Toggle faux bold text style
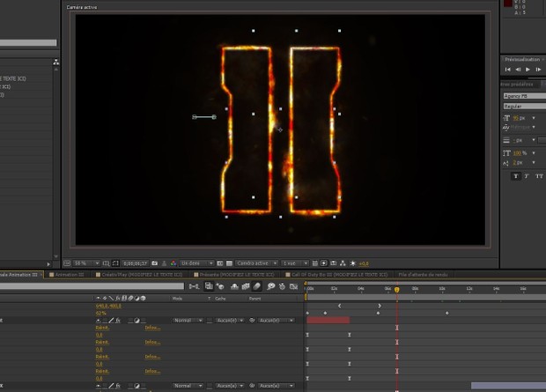The height and width of the screenshot is (392, 546). pos(516,176)
